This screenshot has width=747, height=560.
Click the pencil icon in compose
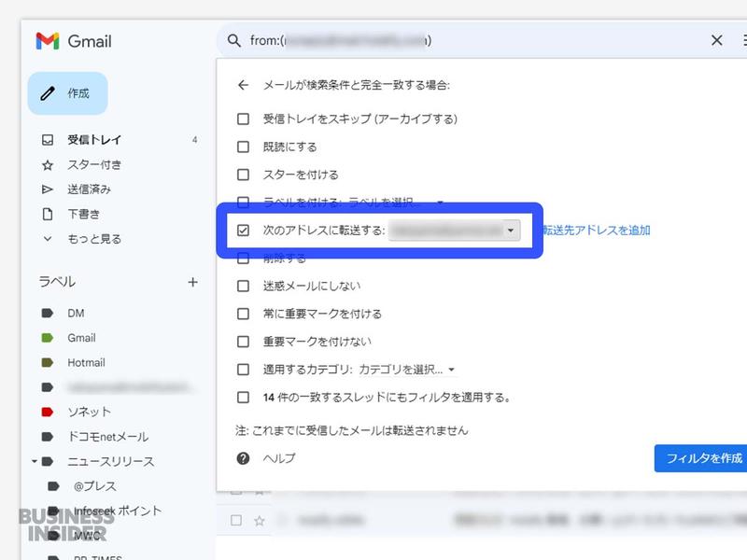[48, 93]
